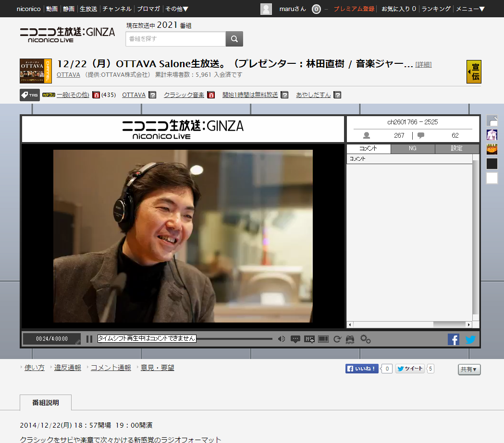Viewport: 504px width, 443px height.
Task: Click the NG add icon in player bar
Action: (x=309, y=339)
